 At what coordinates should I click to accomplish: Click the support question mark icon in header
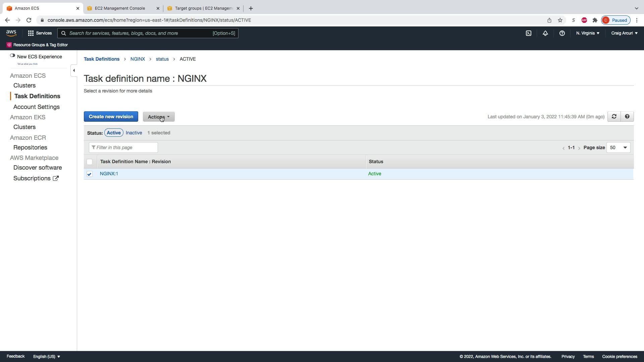[x=562, y=33]
